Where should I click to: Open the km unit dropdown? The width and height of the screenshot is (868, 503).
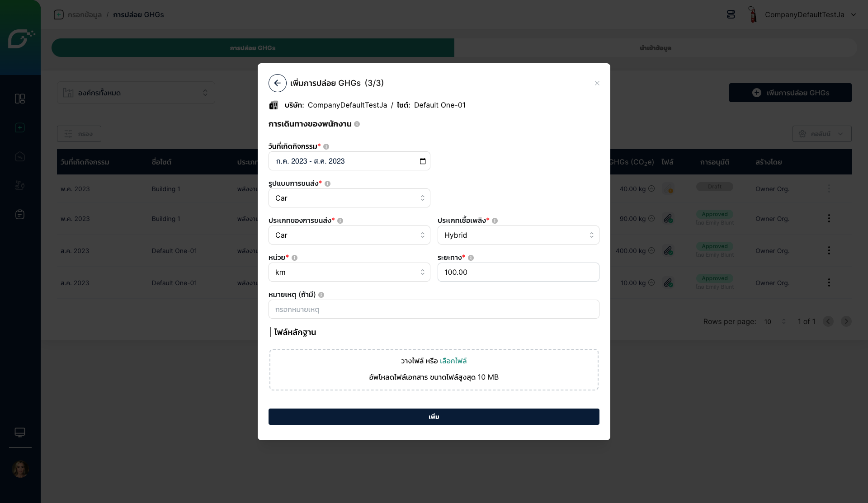[x=349, y=272]
